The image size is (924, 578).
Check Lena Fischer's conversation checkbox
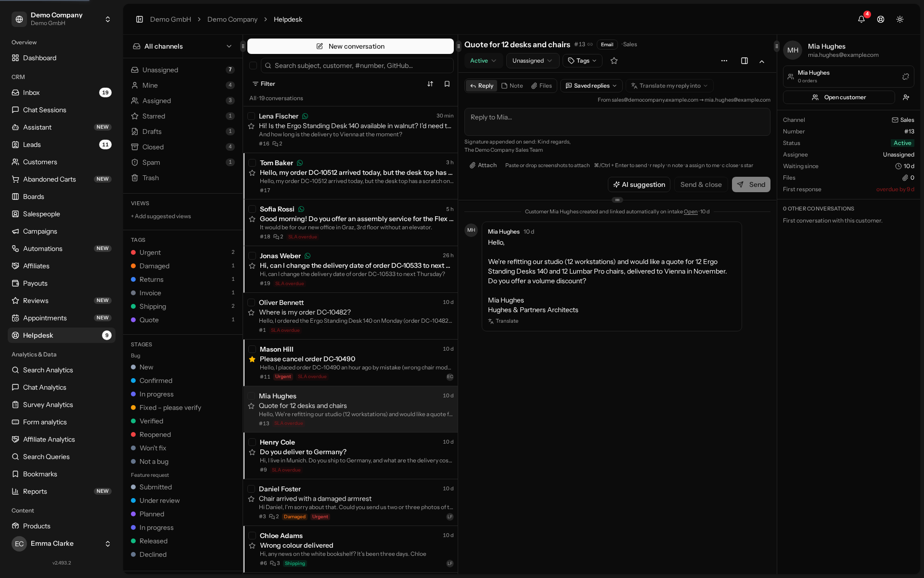(x=251, y=116)
